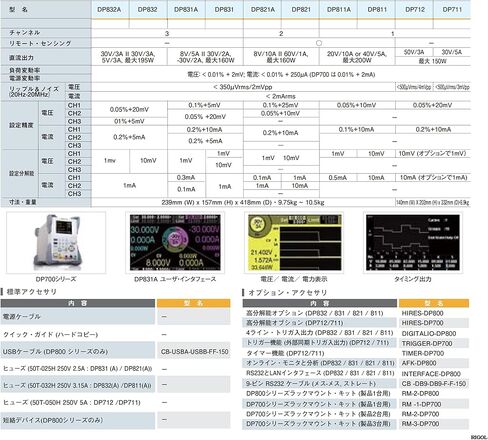Open the DP831A ユーザ・インタフェース screenshot
The height and width of the screenshot is (440, 488).
coord(175,243)
